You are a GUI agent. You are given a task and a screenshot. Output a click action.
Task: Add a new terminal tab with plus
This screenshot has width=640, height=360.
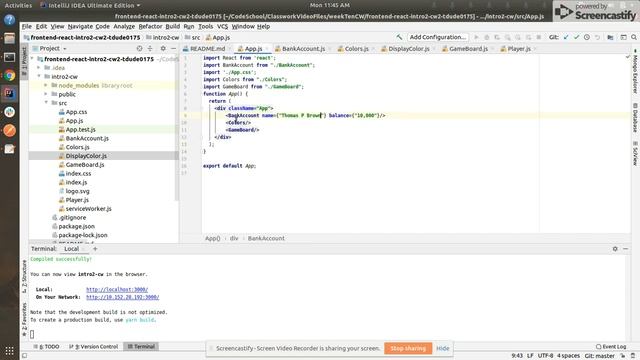[x=95, y=249]
